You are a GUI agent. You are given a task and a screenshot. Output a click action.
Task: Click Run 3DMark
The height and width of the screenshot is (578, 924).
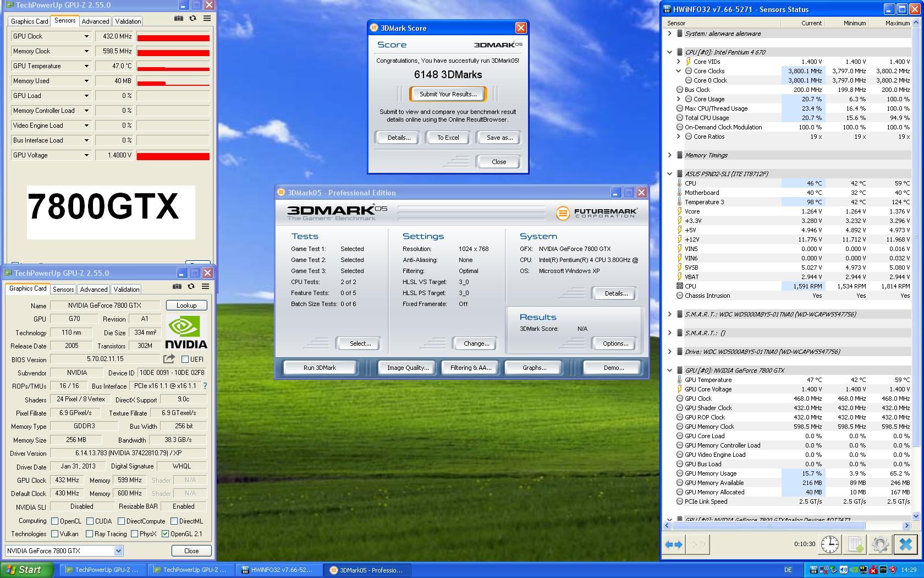[x=320, y=368]
